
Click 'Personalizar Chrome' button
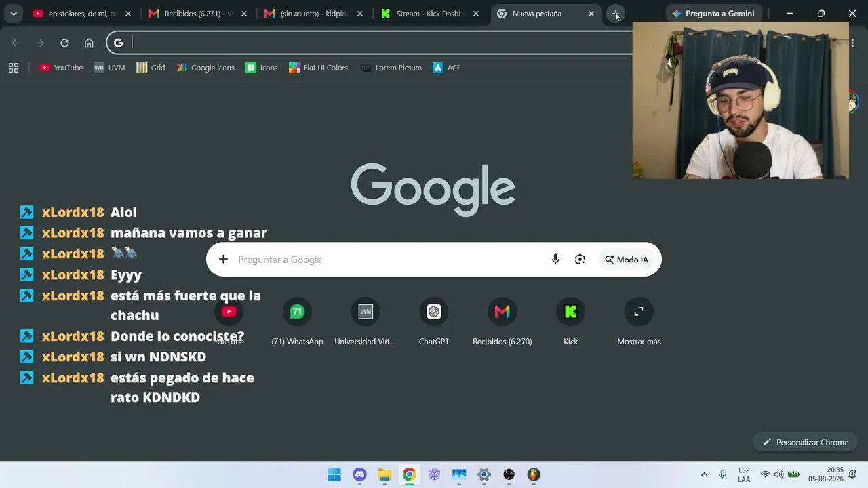(x=806, y=443)
